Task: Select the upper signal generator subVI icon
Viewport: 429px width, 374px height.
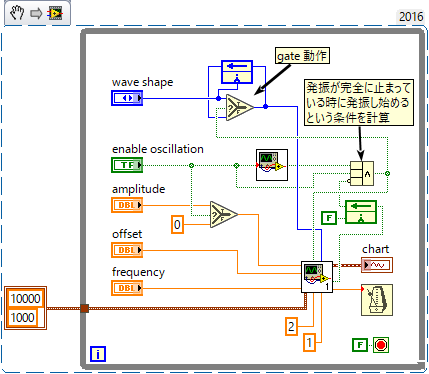Action: [x=272, y=165]
